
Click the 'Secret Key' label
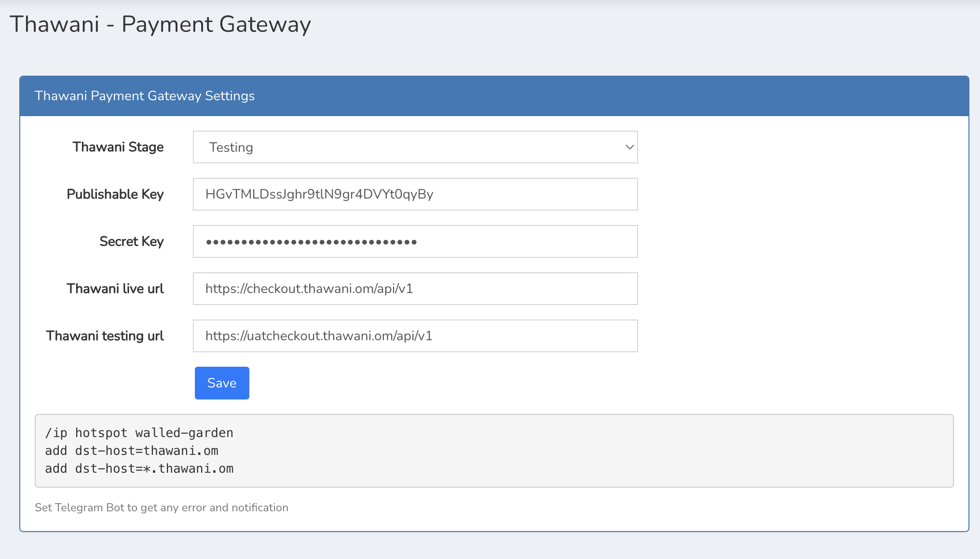[x=132, y=241]
